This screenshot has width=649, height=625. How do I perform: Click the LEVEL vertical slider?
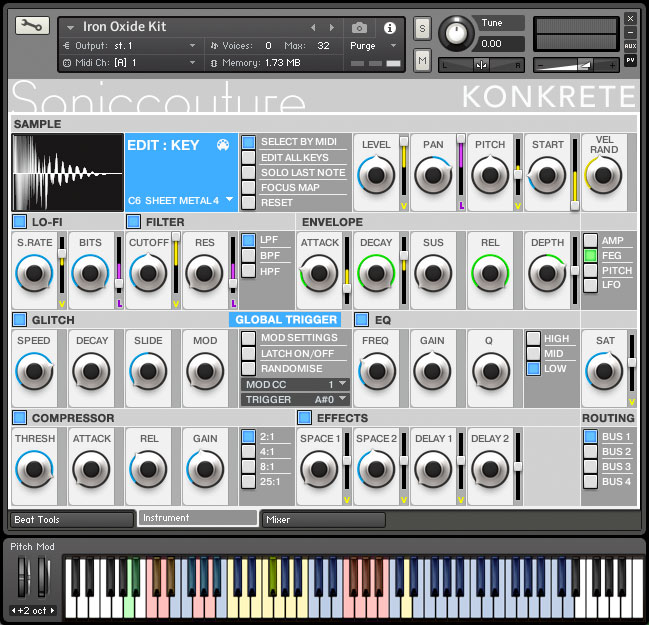coord(403,166)
